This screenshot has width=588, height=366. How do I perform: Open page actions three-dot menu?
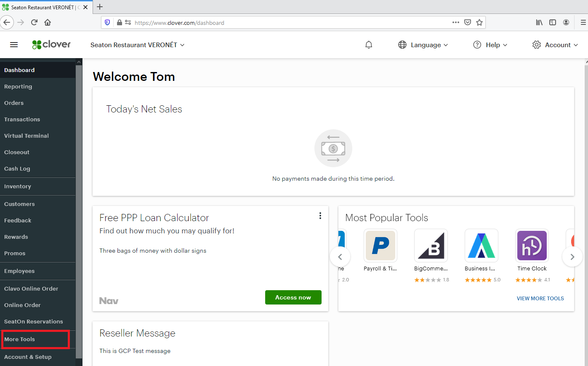[x=456, y=22]
